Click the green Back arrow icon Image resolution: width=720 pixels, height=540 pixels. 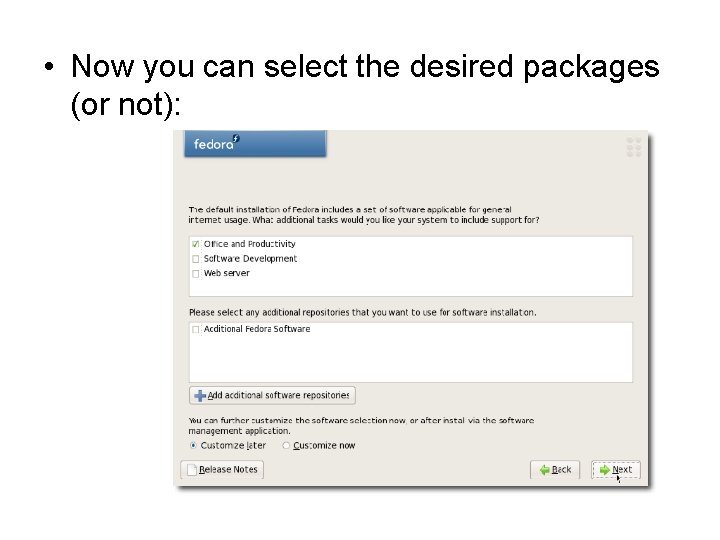click(544, 469)
